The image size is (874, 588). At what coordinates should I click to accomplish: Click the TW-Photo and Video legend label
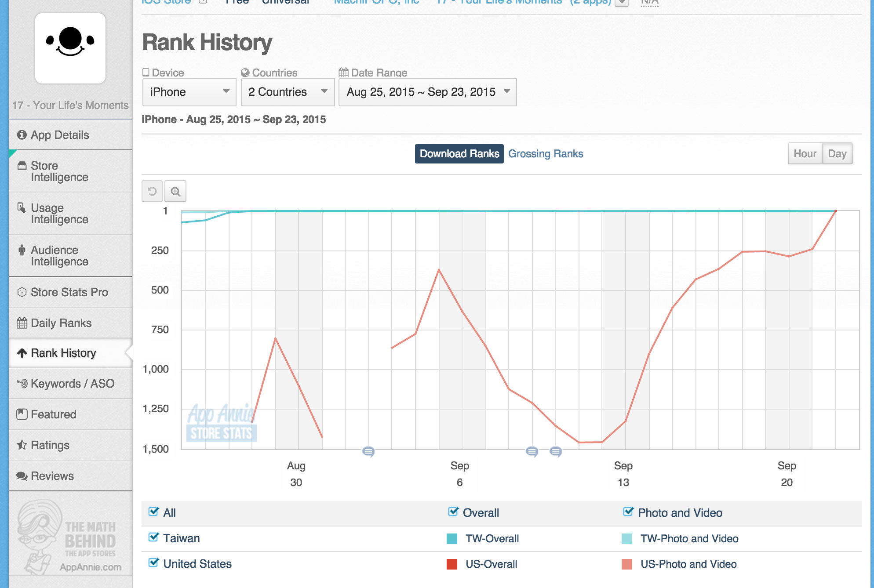pos(689,539)
